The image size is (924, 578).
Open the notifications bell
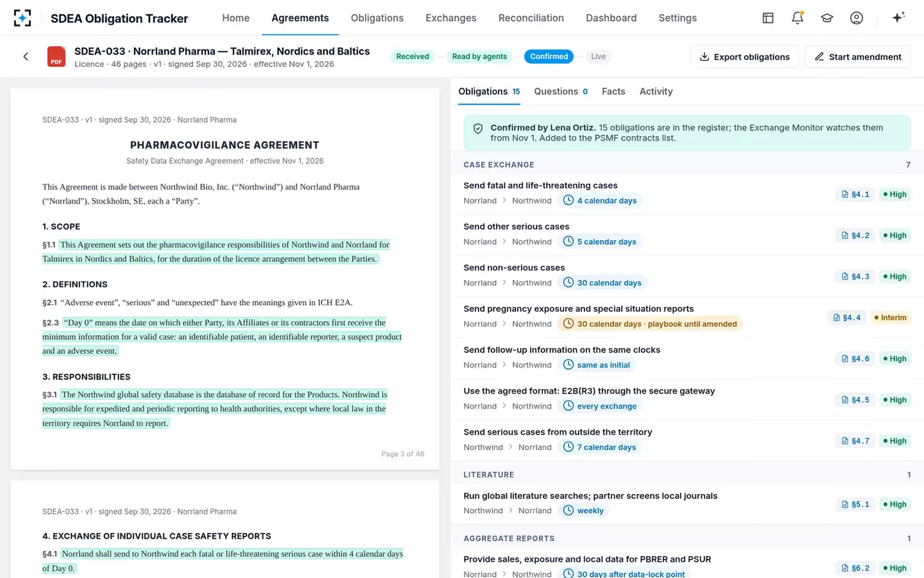[x=798, y=18]
